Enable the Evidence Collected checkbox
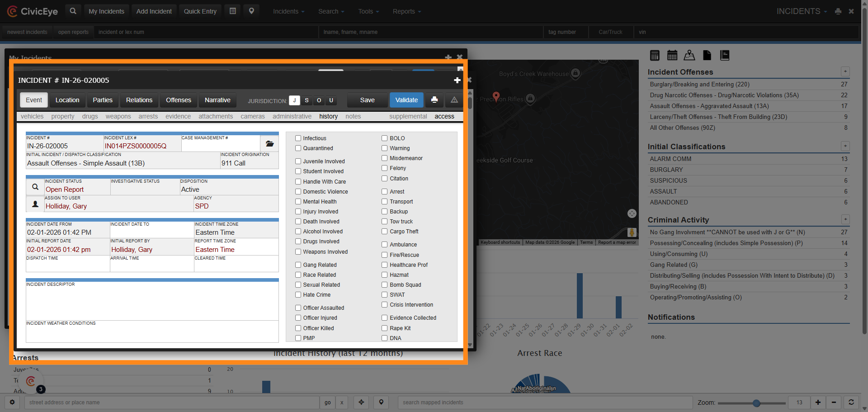The height and width of the screenshot is (412, 868). (x=385, y=318)
